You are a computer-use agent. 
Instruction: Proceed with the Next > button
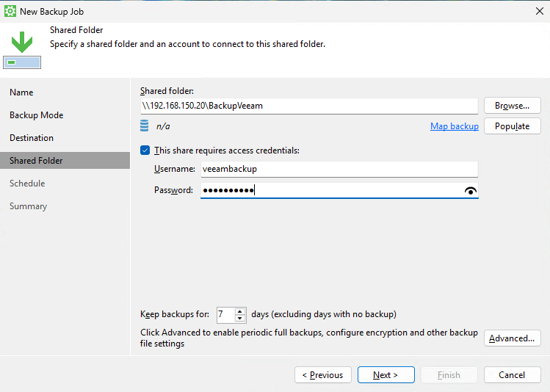point(386,375)
